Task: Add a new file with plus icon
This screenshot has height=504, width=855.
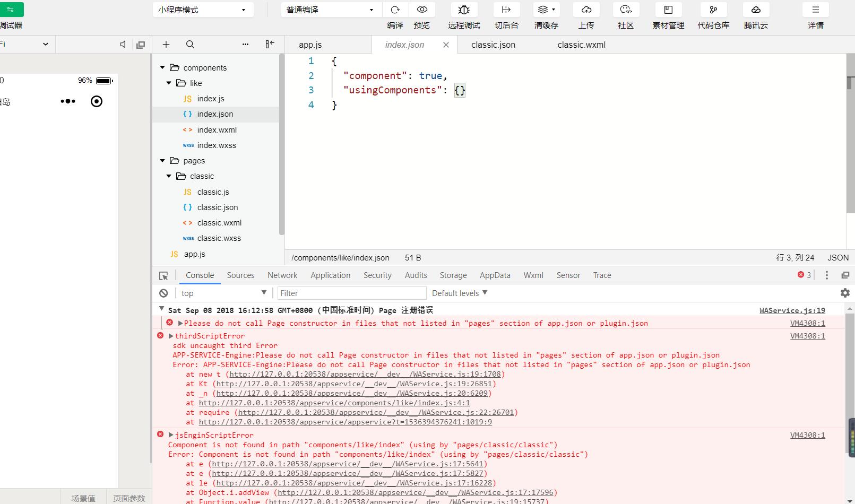Action: coord(166,45)
